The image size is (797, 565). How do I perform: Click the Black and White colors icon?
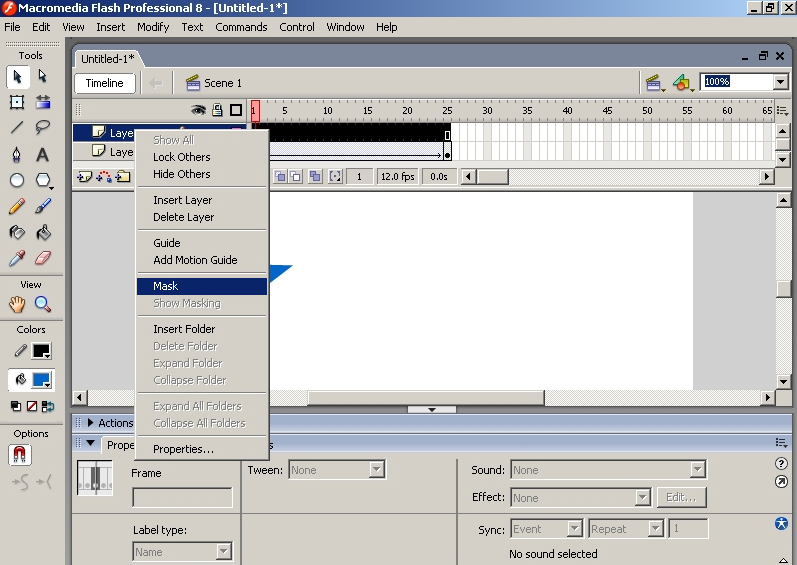pyautogui.click(x=16, y=406)
